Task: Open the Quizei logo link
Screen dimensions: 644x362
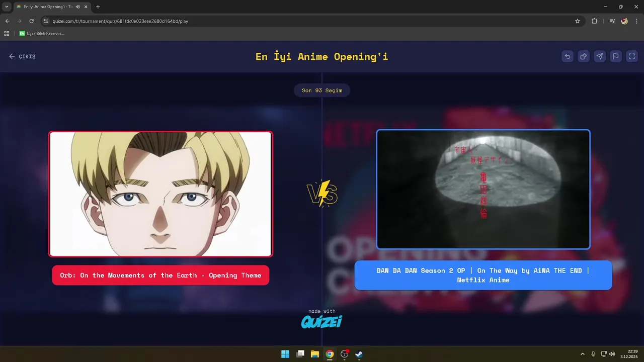Action: (322, 321)
